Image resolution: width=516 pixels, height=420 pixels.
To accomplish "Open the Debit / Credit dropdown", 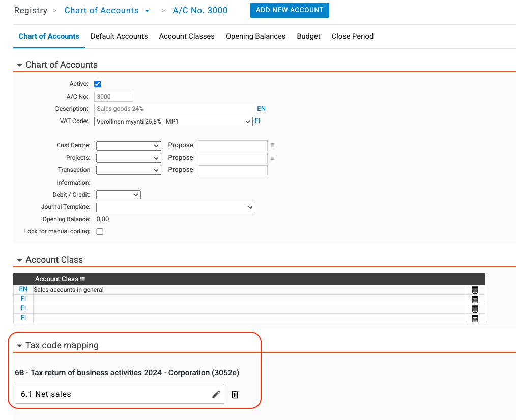I will (x=118, y=195).
